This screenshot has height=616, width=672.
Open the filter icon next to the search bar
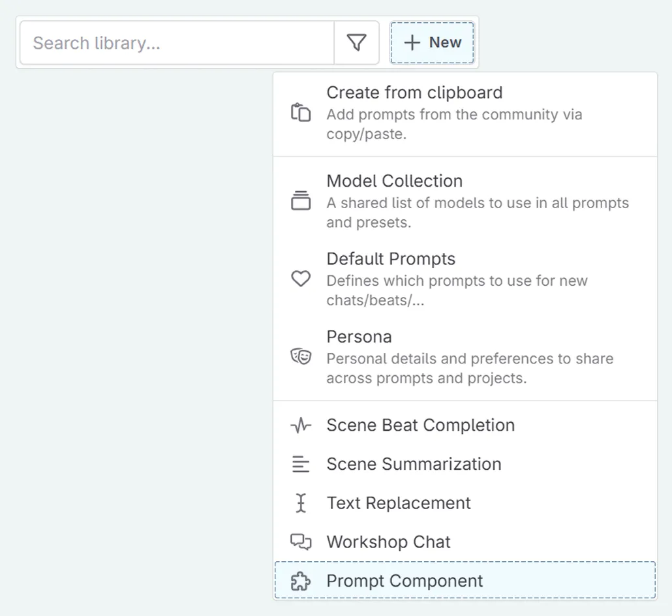(356, 42)
